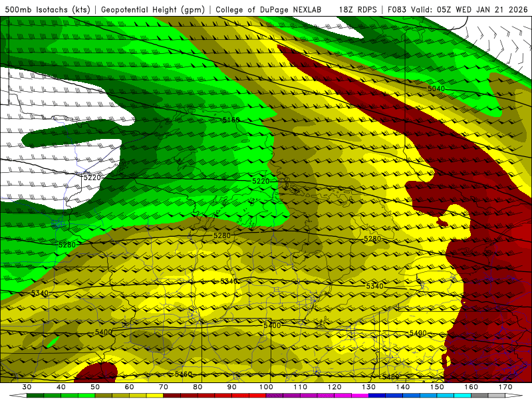Click the 5220 contour label on the green area

pyautogui.click(x=261, y=181)
